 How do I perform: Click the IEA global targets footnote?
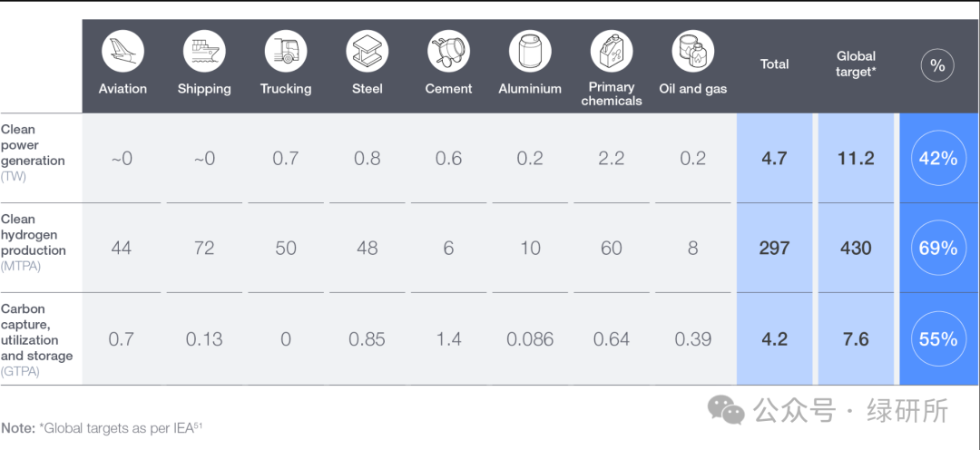pos(101,427)
